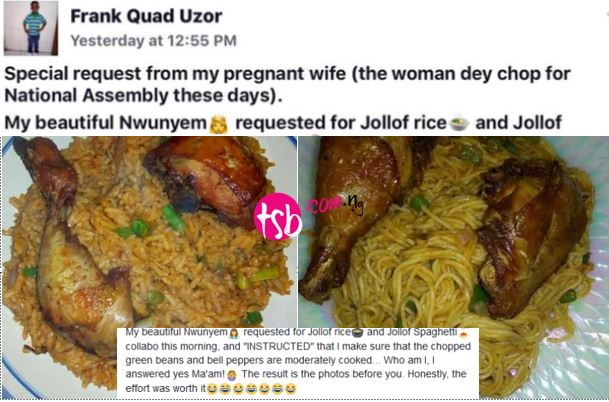The height and width of the screenshot is (402, 609).
Task: Click the rice bowl emoji after Jollof rice
Action: click(x=459, y=124)
